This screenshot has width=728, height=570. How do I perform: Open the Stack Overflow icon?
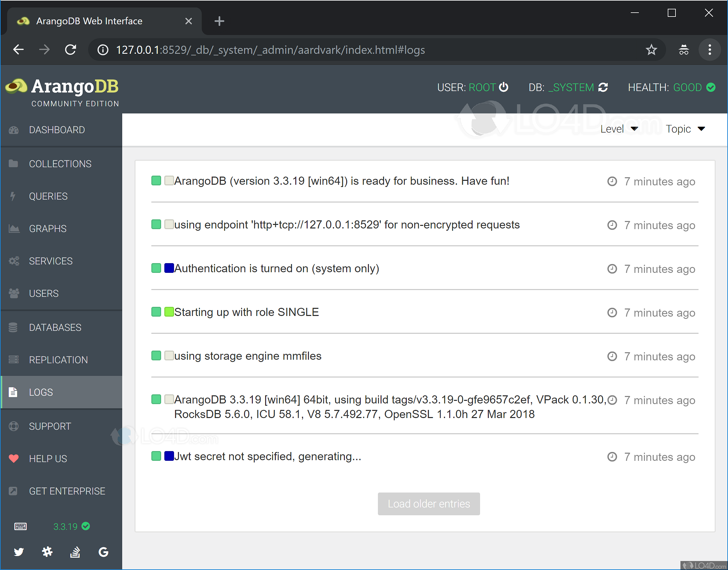pyautogui.click(x=75, y=552)
